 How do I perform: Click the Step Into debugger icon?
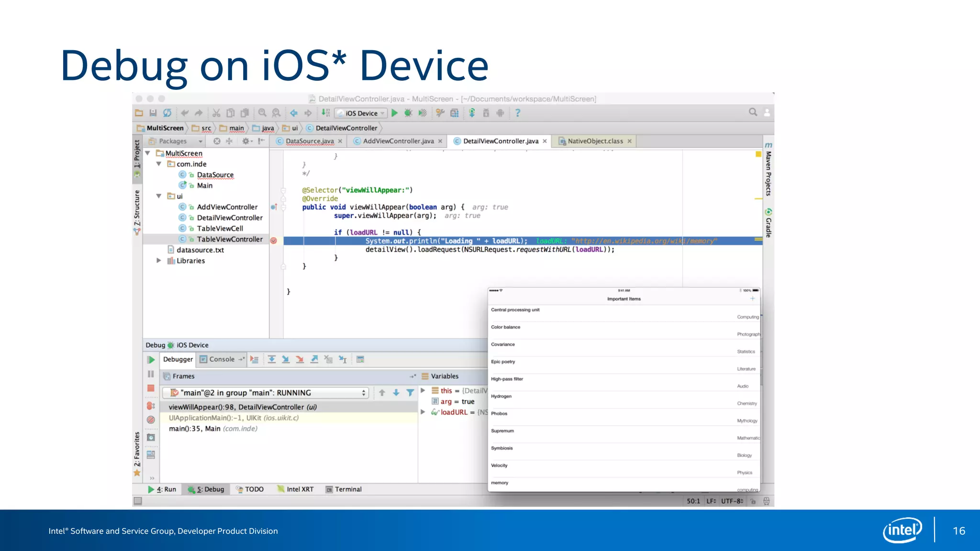pos(286,360)
